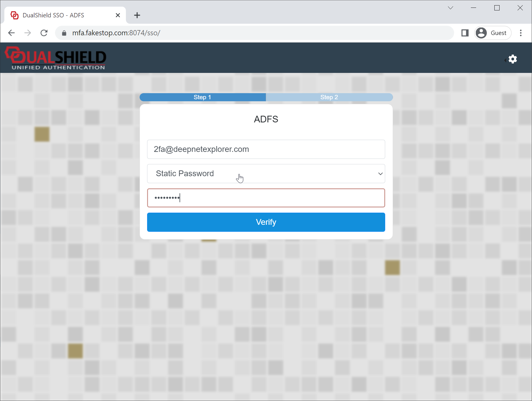Select the Step 1 progress tab
The width and height of the screenshot is (532, 401).
tap(202, 97)
